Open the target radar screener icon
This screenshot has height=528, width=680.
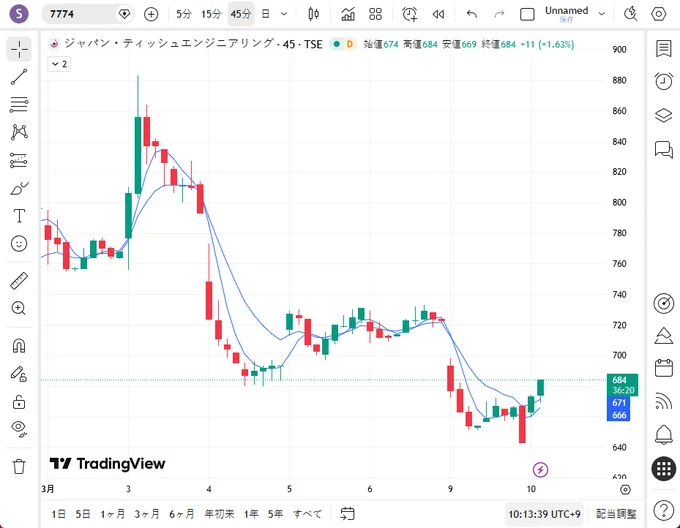coord(664,303)
